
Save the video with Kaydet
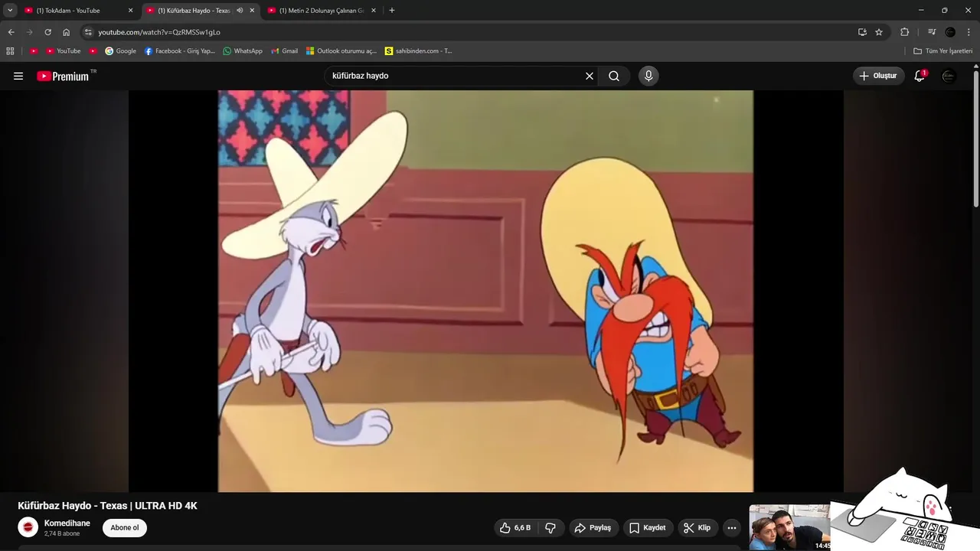[x=648, y=527]
